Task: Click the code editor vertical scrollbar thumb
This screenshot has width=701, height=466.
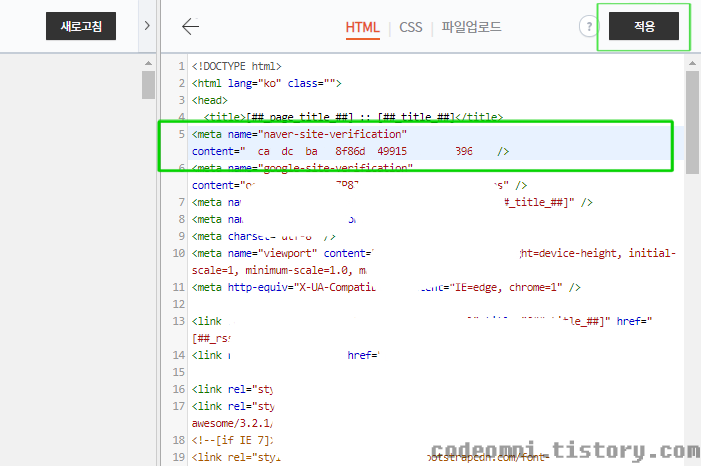Action: [693, 122]
